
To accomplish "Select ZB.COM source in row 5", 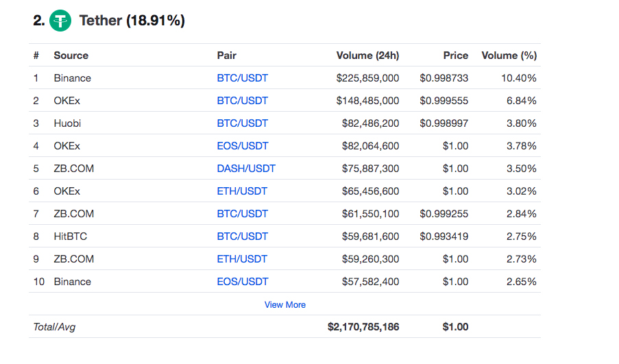I will click(74, 169).
